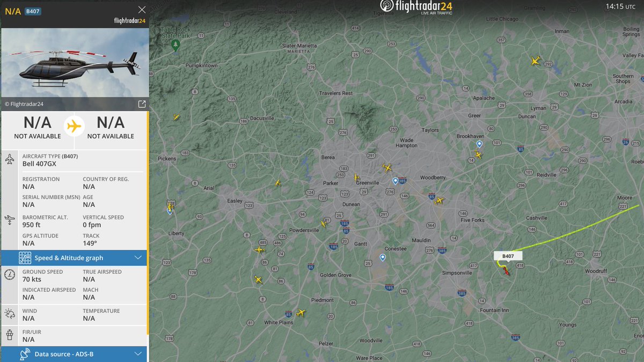Image resolution: width=644 pixels, height=362 pixels.
Task: Click the 149° track value
Action: 90,243
